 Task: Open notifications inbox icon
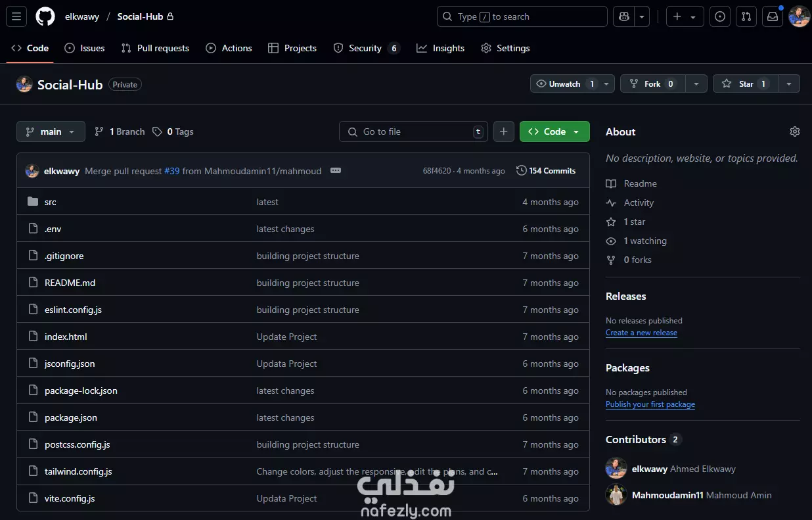pyautogui.click(x=773, y=16)
